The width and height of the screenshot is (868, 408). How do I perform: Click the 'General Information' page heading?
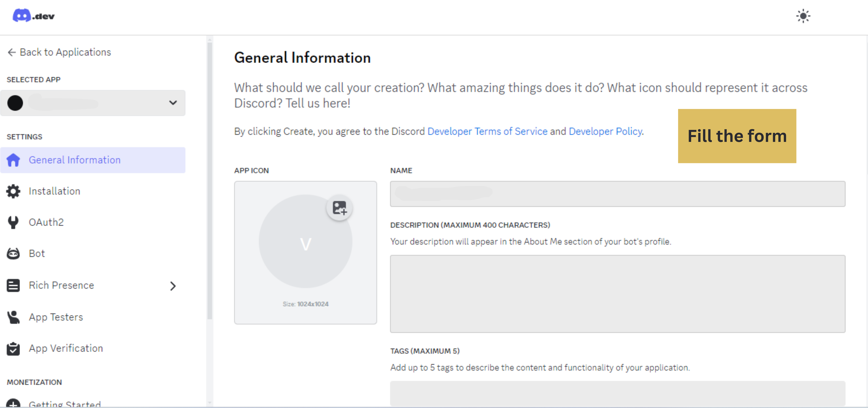[302, 58]
